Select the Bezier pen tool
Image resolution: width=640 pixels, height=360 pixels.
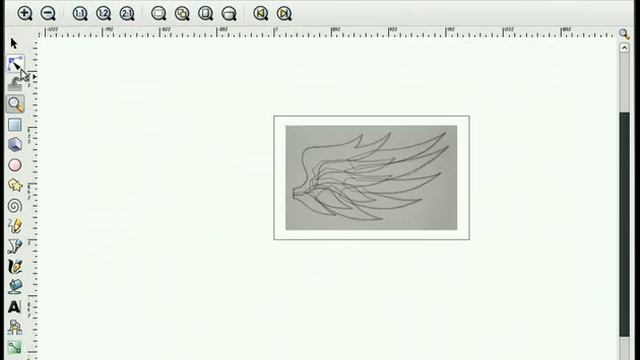tap(15, 246)
